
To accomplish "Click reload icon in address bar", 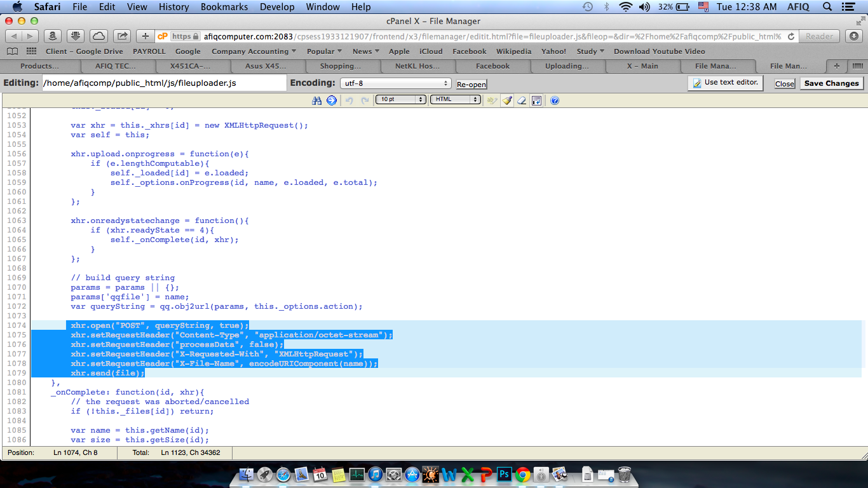I will 790,36.
